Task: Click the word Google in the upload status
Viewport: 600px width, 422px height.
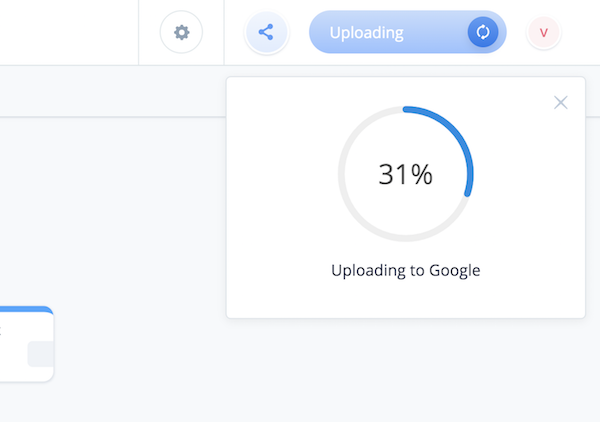Action: click(455, 270)
